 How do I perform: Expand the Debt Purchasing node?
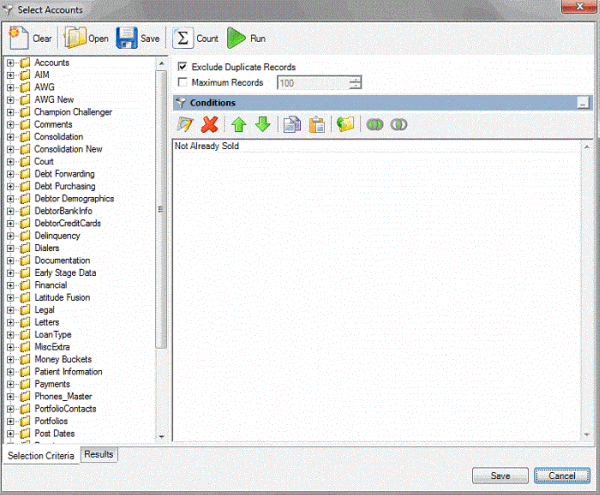(11, 186)
